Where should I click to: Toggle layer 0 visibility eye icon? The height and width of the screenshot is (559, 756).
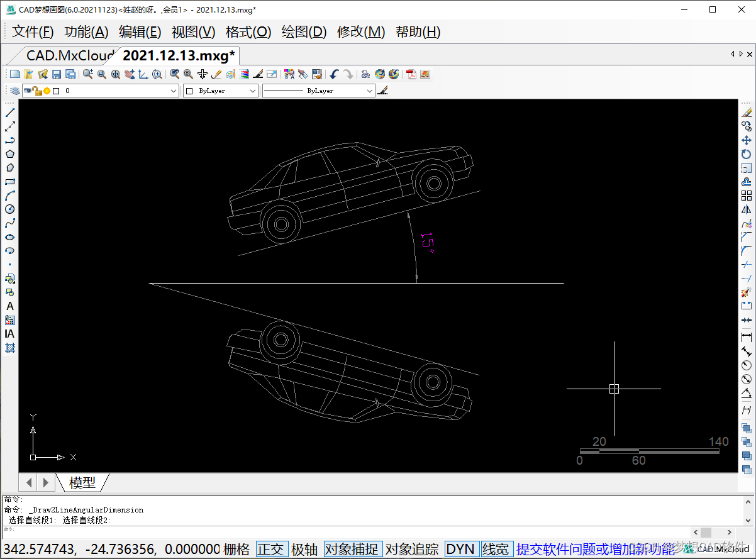[28, 91]
